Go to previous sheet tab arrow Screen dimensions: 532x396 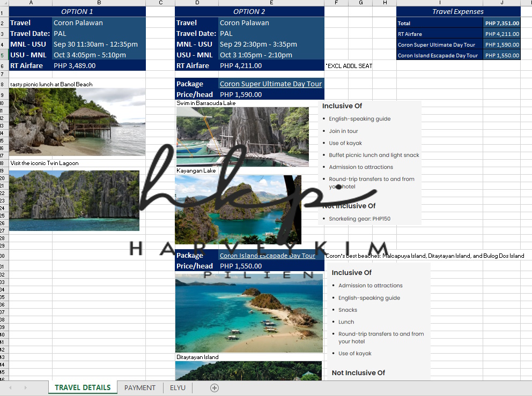click(10, 387)
